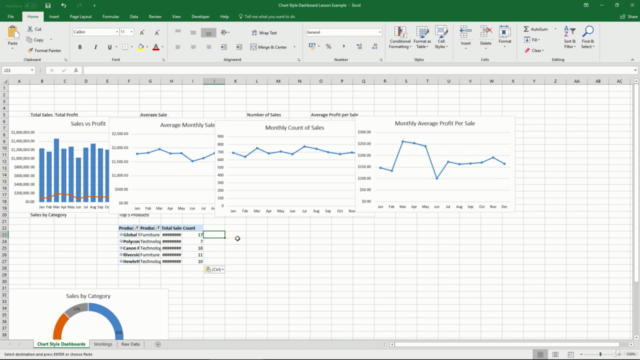Open the Formulas tab
640x360 pixels.
coord(111,17)
